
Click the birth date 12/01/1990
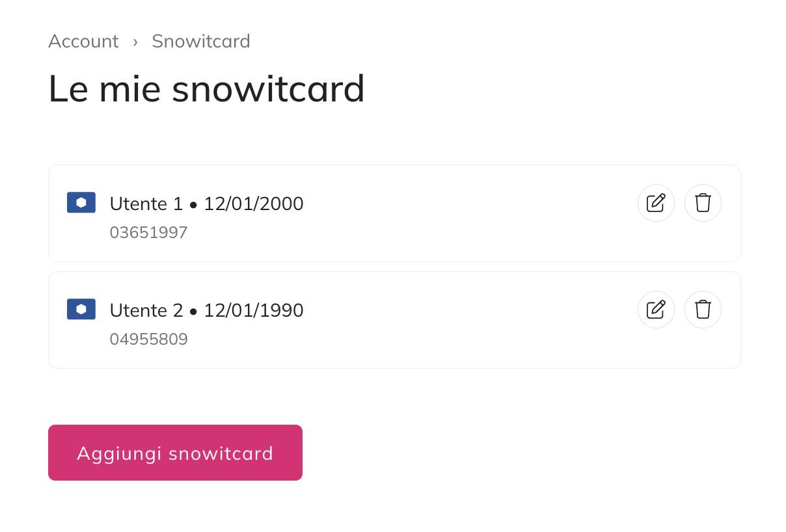pos(254,311)
